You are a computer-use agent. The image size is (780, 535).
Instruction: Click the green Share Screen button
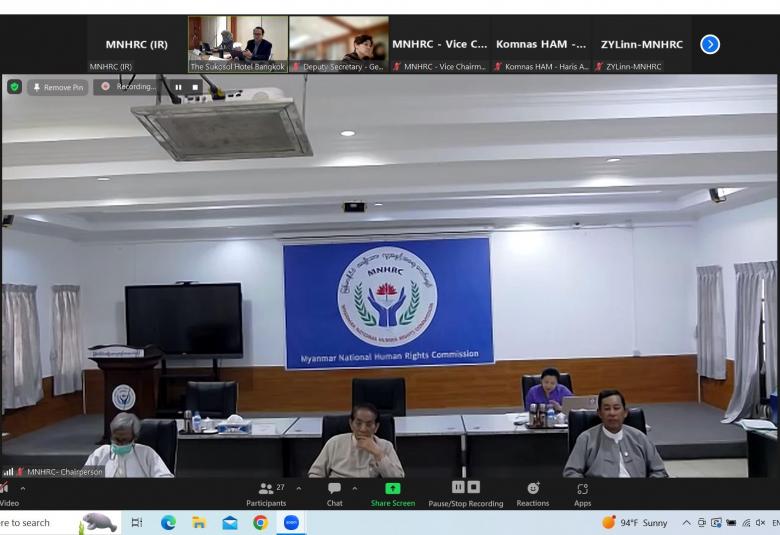click(393, 495)
